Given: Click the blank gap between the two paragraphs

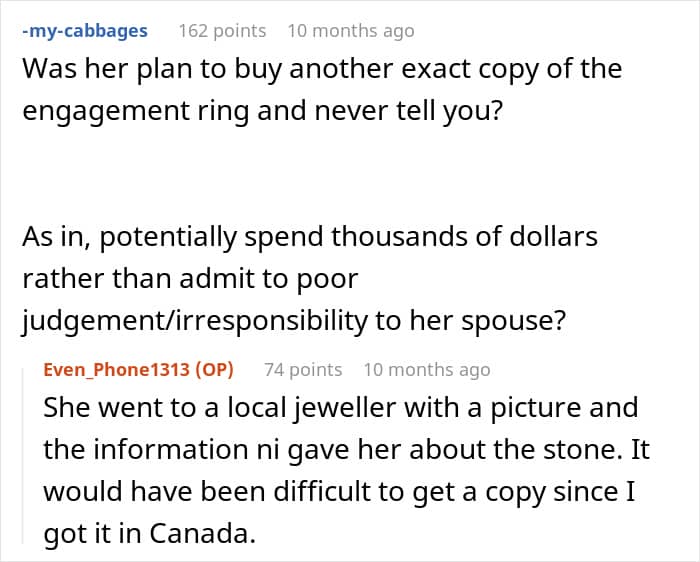Looking at the screenshot, I should (312, 174).
